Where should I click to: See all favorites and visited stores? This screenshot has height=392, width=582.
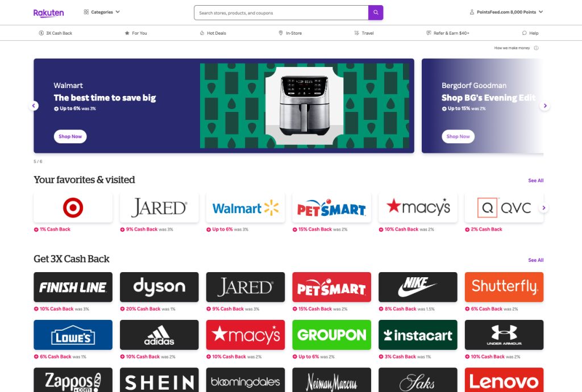[x=535, y=181]
